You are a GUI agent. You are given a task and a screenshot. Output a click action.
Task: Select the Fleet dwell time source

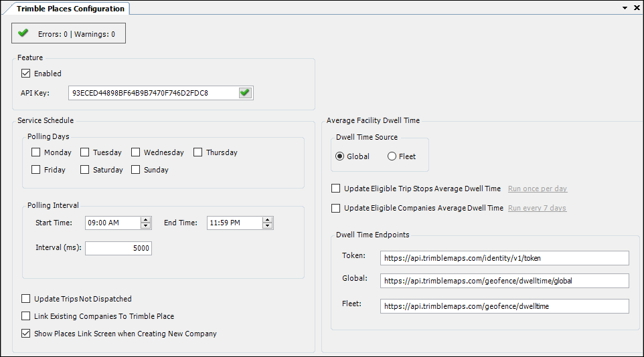point(392,156)
